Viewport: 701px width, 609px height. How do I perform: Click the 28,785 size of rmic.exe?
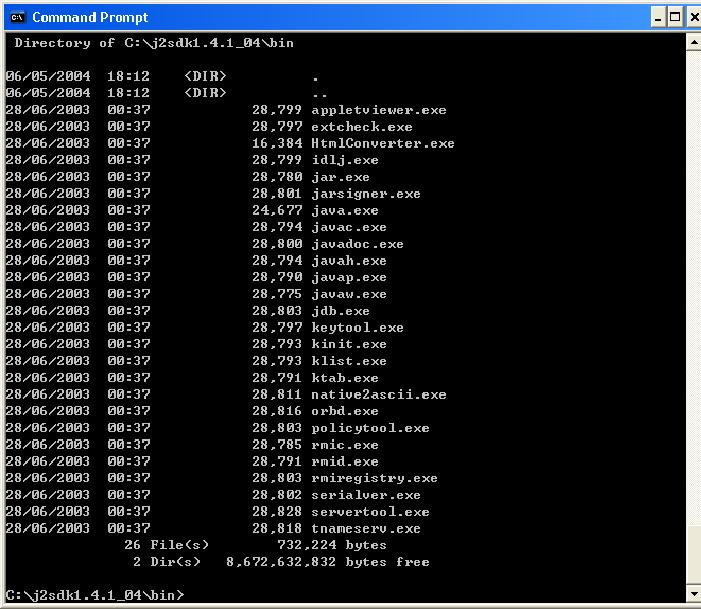click(277, 445)
